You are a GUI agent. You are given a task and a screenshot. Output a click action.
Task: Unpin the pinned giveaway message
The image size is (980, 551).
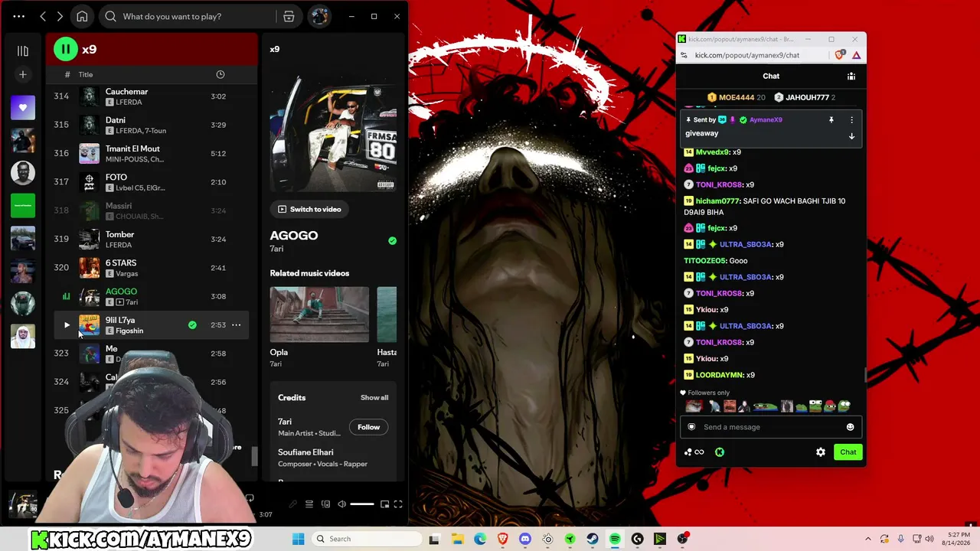click(x=831, y=120)
